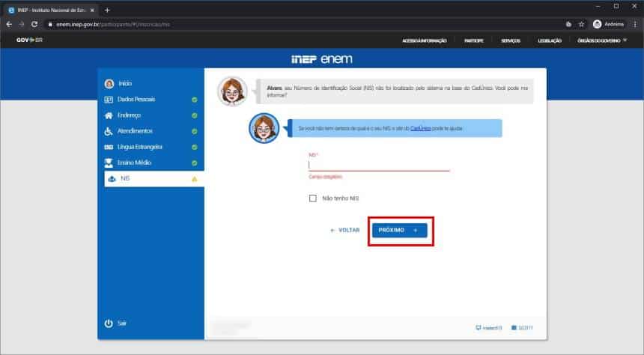Expand Órgãos do Governo dropdown

coord(602,40)
